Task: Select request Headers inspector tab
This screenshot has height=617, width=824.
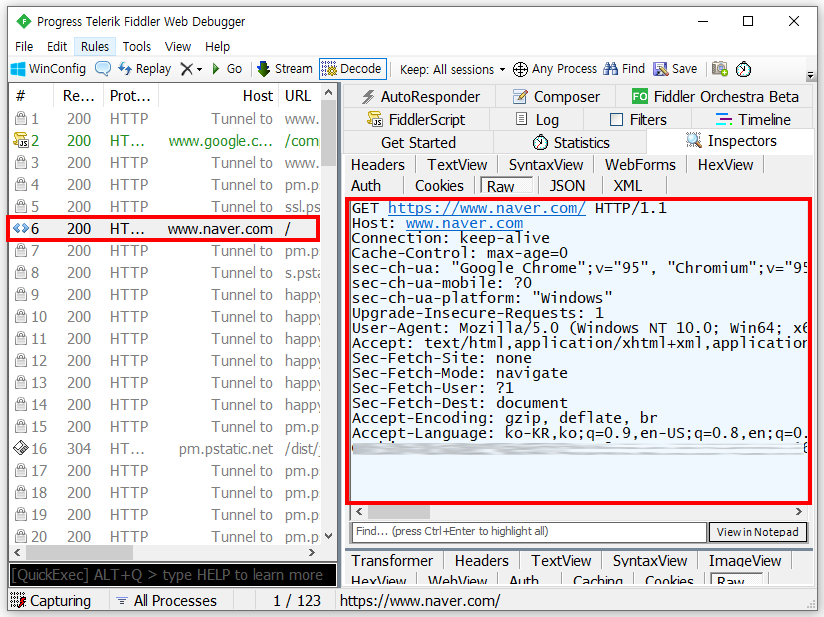Action: (378, 165)
